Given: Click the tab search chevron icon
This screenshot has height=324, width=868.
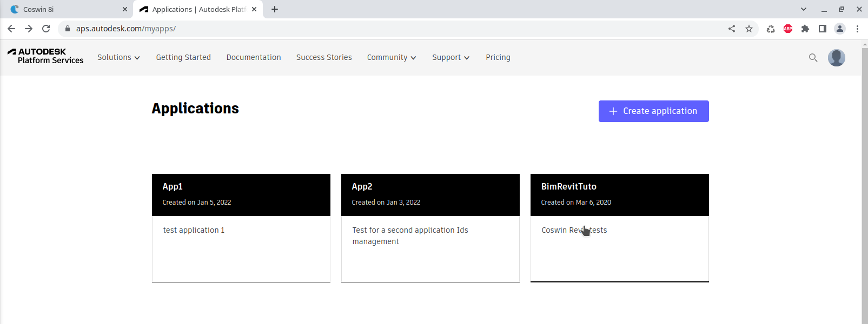Looking at the screenshot, I should [x=804, y=9].
